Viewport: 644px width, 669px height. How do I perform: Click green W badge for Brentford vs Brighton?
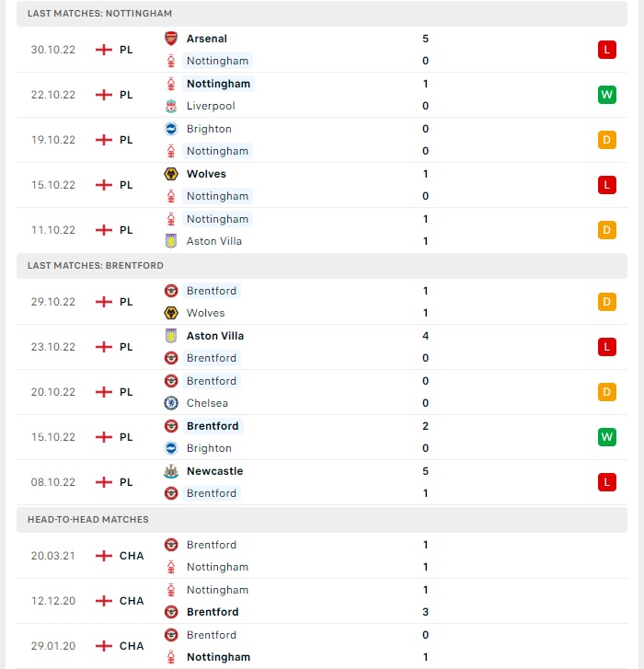tap(607, 437)
